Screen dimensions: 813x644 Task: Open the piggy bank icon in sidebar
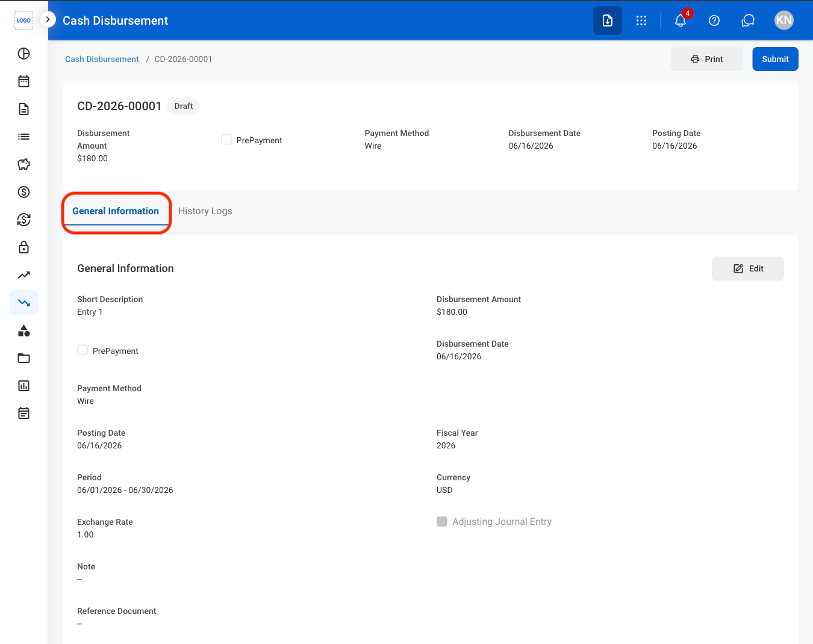(23, 164)
